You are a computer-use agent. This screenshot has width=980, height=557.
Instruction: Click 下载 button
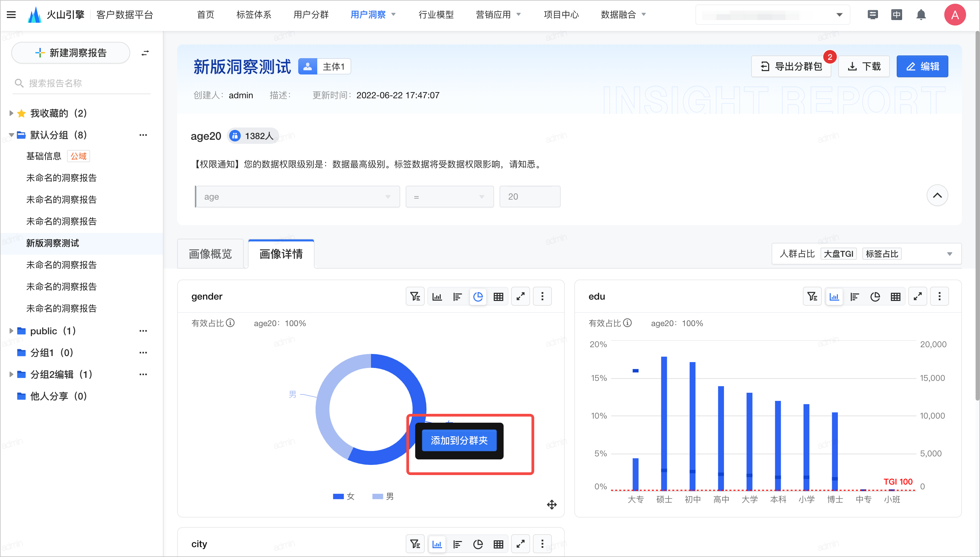pyautogui.click(x=864, y=66)
